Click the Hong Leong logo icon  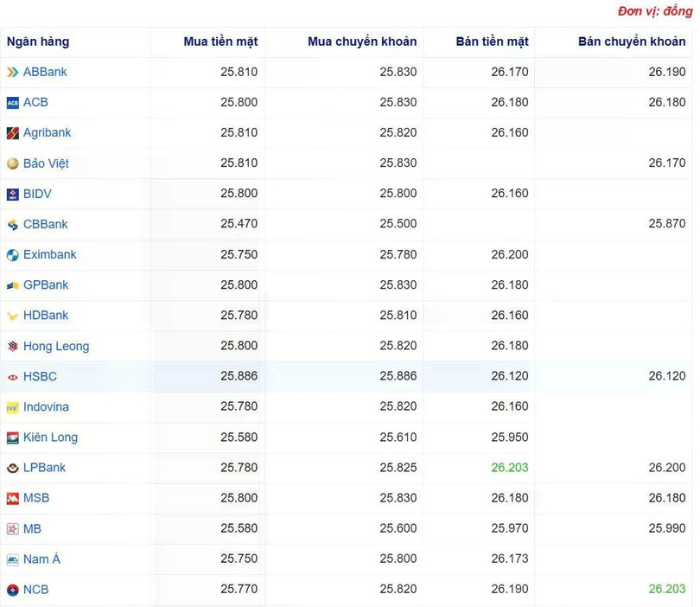pyautogui.click(x=12, y=346)
